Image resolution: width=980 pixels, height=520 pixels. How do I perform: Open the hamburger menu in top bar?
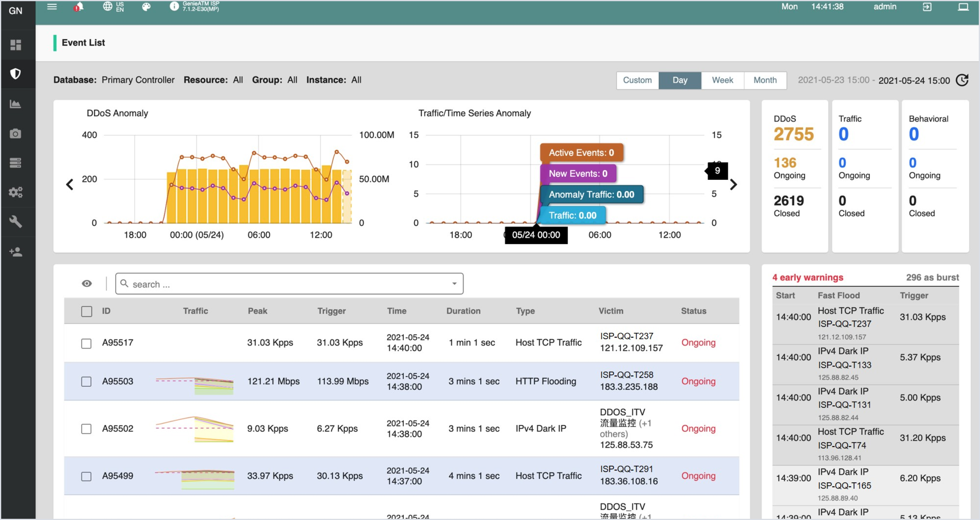point(52,7)
